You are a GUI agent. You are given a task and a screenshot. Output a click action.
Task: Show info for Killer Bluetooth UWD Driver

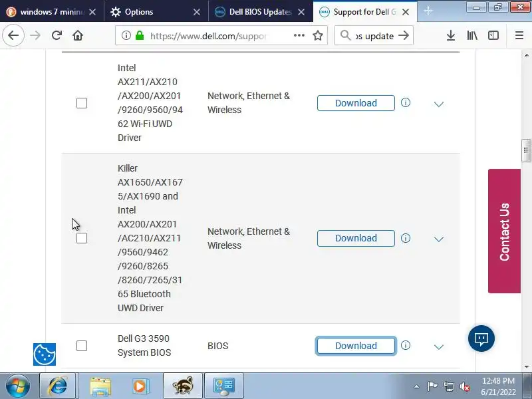tap(406, 238)
